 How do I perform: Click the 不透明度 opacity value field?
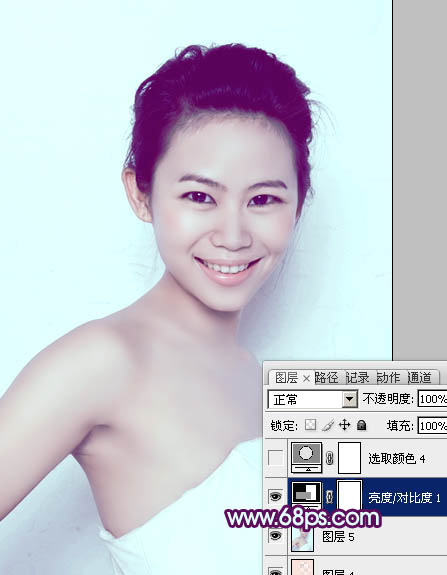(x=432, y=399)
